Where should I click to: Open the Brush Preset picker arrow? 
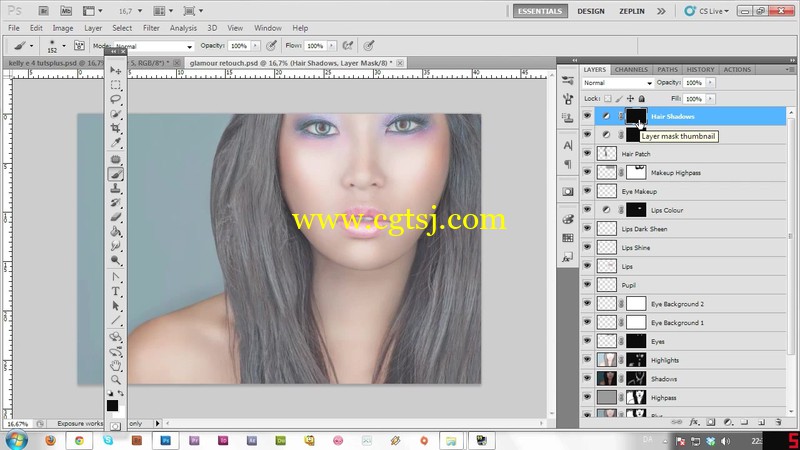(64, 46)
